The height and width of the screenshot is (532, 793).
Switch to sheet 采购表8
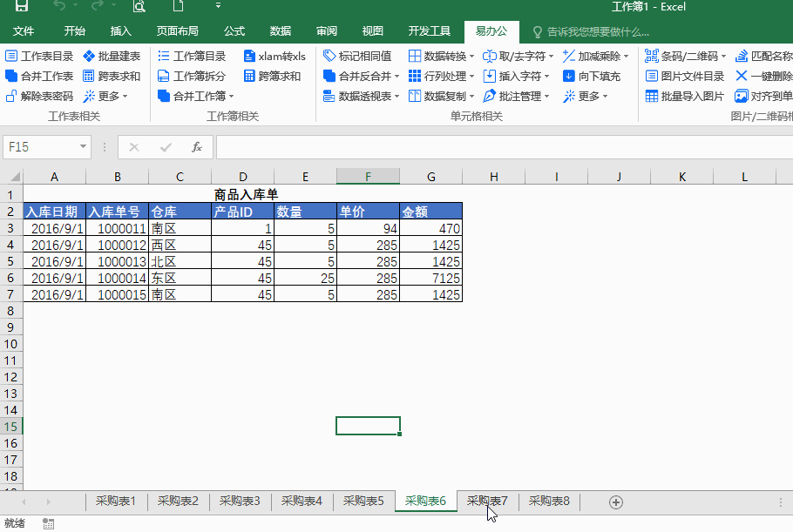(549, 502)
